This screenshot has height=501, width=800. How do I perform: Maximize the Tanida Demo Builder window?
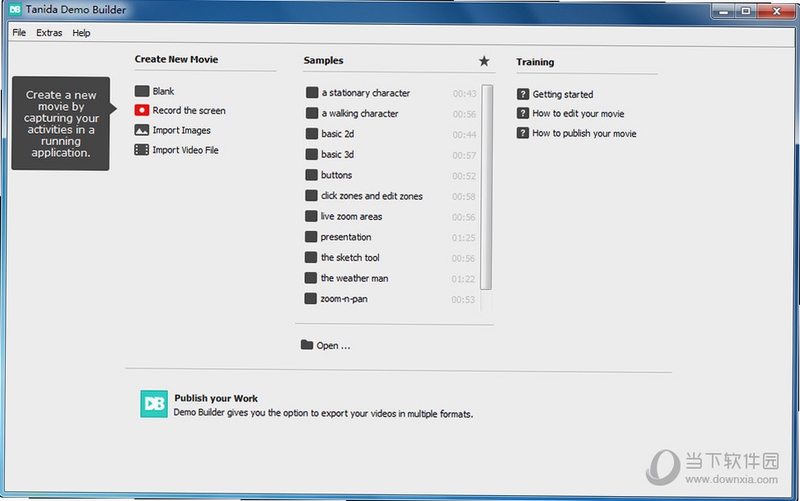pyautogui.click(x=745, y=11)
